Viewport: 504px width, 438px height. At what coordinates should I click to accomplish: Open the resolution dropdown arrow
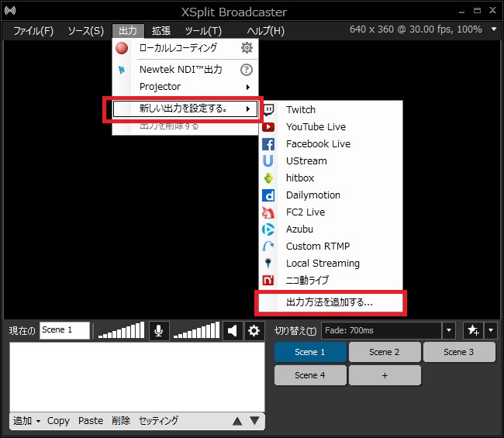(494, 29)
